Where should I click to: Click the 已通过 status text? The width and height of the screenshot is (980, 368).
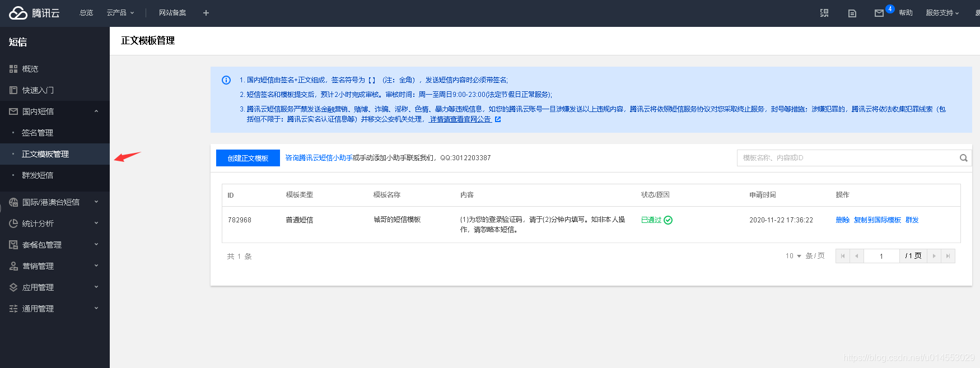651,220
